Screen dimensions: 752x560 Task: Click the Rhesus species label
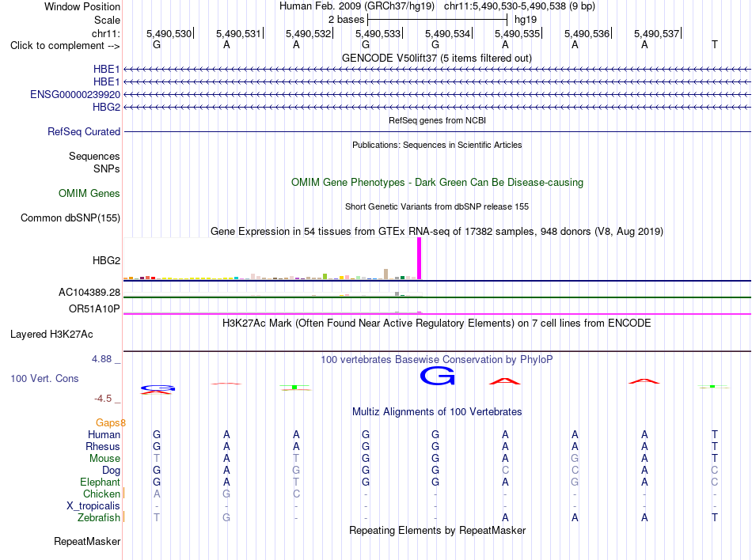103,446
